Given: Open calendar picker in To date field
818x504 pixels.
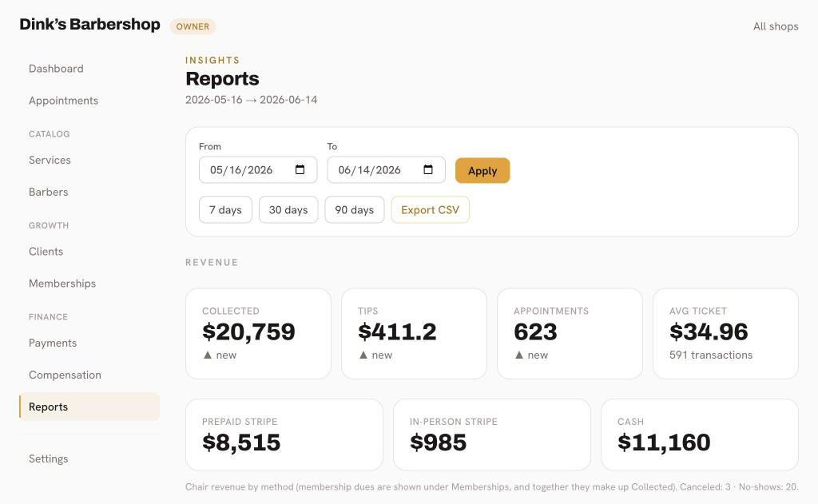Looking at the screenshot, I should point(428,169).
